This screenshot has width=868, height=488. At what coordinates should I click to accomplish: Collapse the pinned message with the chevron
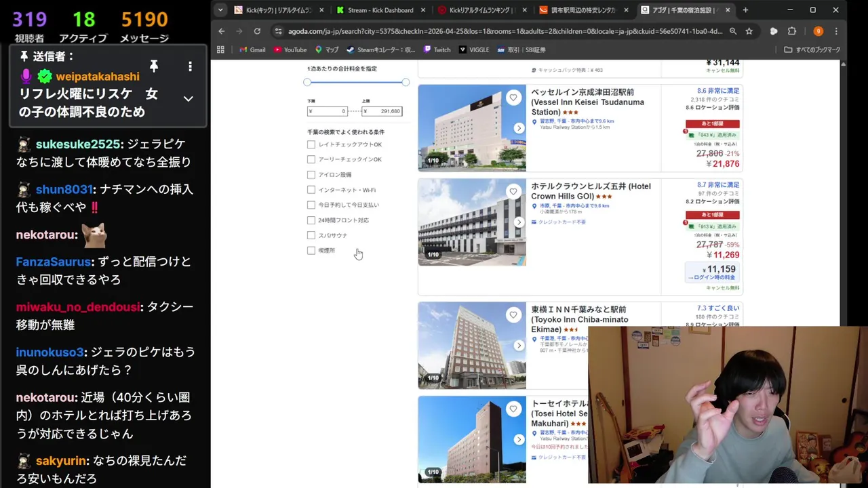189,99
